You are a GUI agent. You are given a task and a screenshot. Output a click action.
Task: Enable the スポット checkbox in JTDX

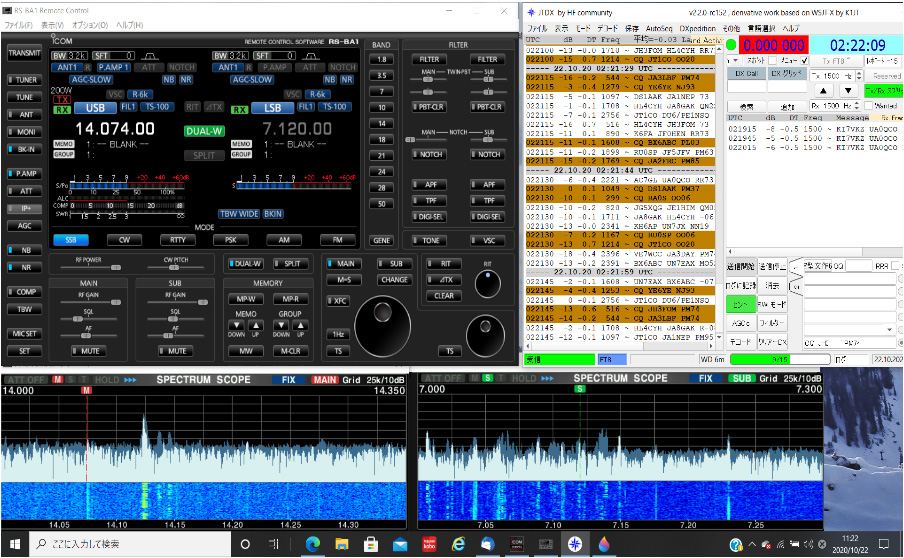tap(772, 60)
